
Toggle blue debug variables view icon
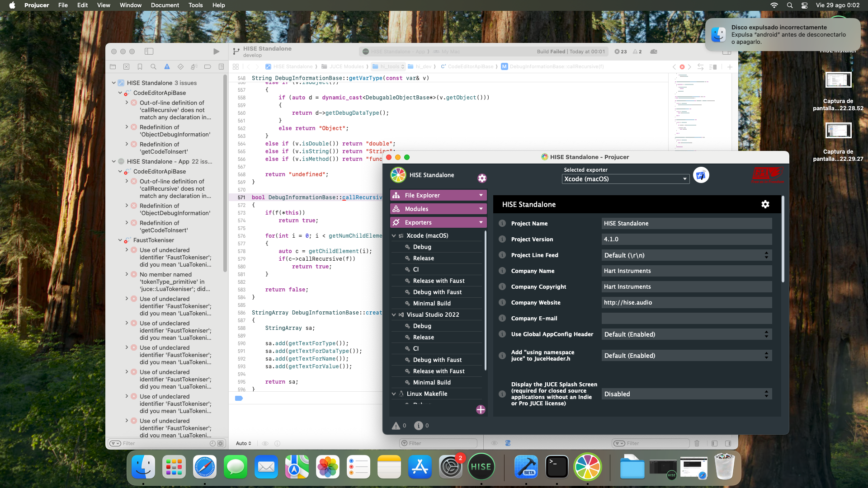(x=508, y=443)
